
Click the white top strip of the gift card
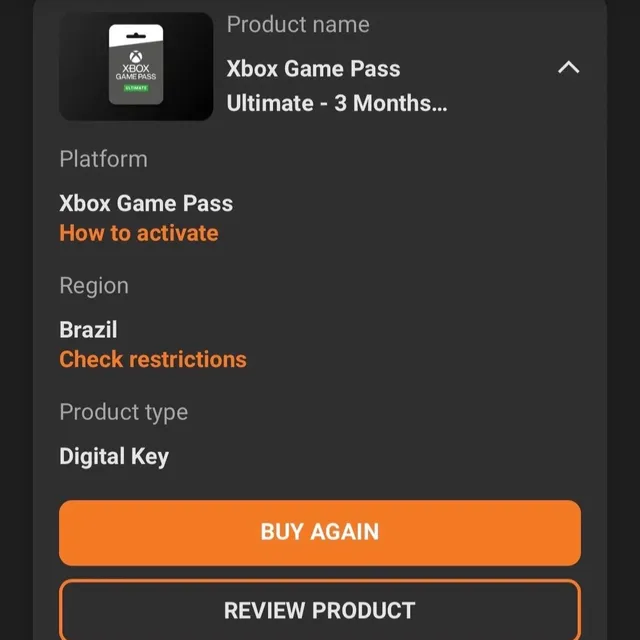tap(136, 34)
